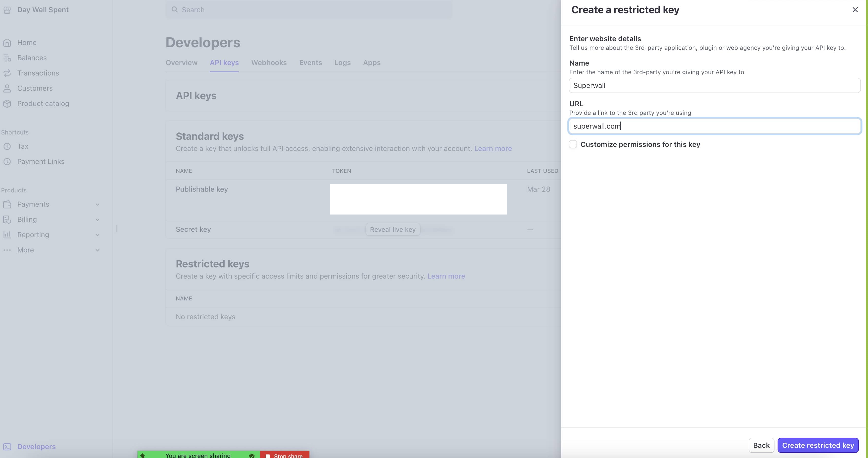
Task: Click Create restricted key button
Action: pyautogui.click(x=818, y=445)
